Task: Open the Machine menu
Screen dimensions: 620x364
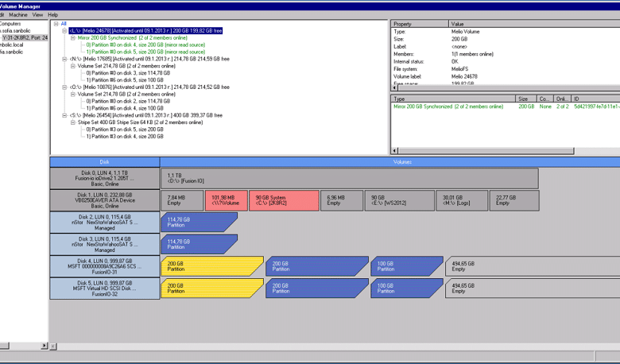Action: [x=18, y=14]
